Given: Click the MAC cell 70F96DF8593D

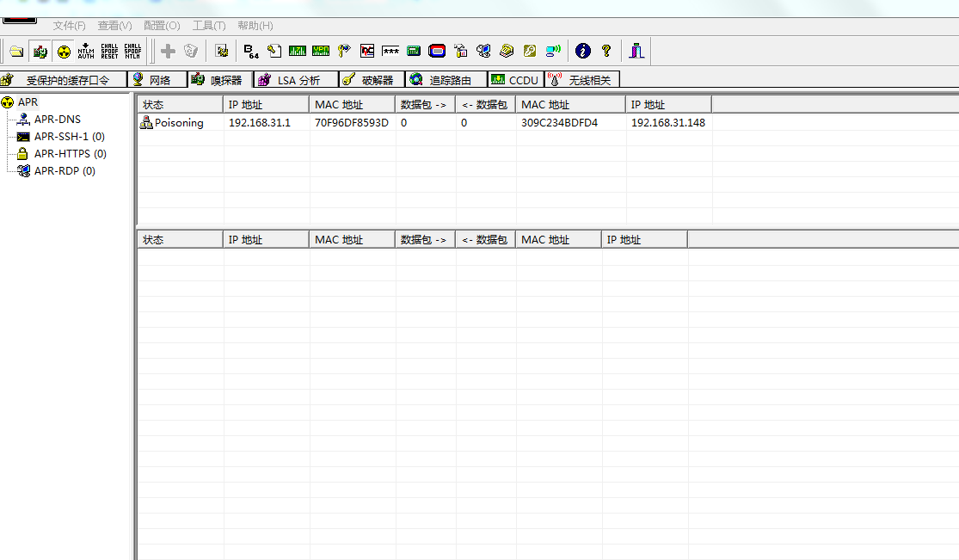Looking at the screenshot, I should (352, 122).
